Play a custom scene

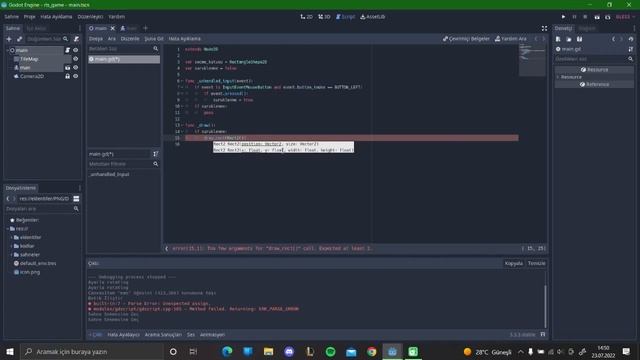click(x=608, y=17)
